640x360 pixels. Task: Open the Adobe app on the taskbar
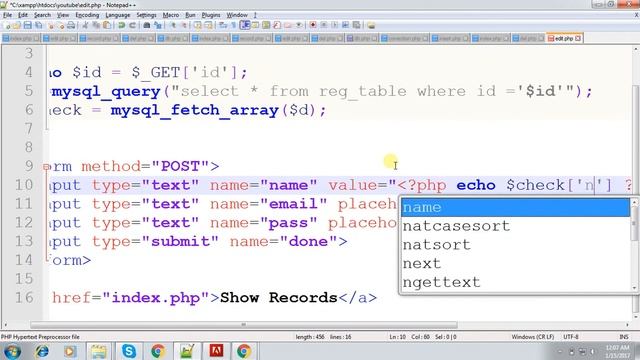point(216,351)
